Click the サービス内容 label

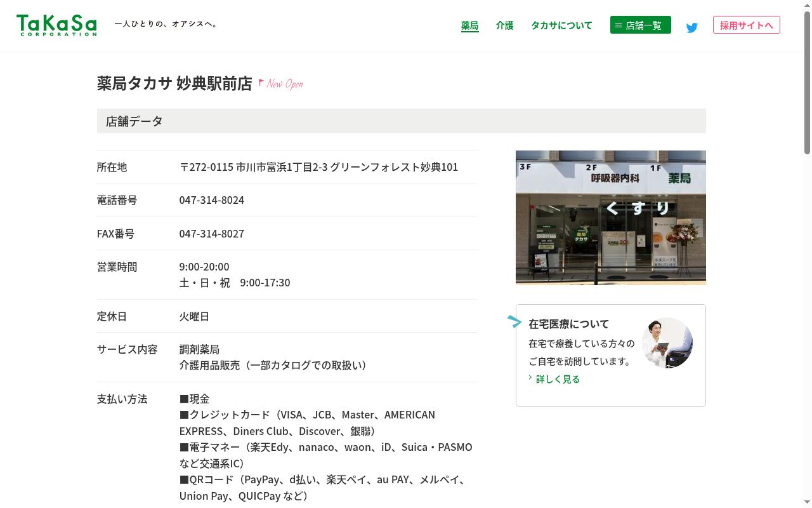click(128, 349)
